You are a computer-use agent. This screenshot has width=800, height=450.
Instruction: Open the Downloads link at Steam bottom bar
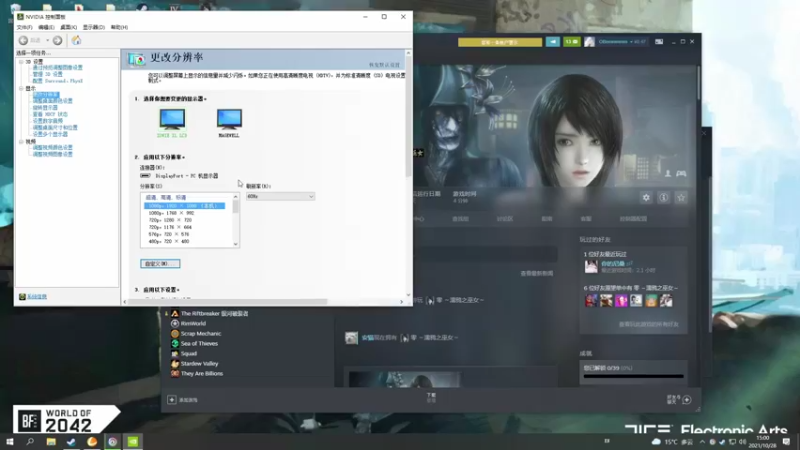coord(432,397)
